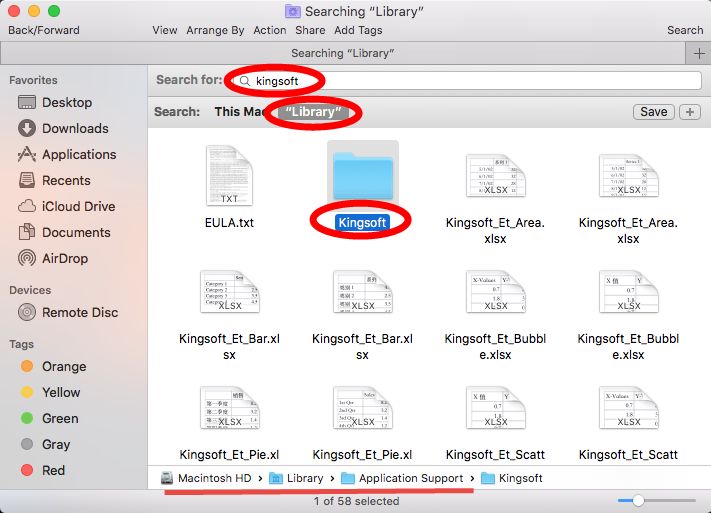The width and height of the screenshot is (711, 513).
Task: Select the Kingsoft folder icon
Action: click(x=363, y=176)
